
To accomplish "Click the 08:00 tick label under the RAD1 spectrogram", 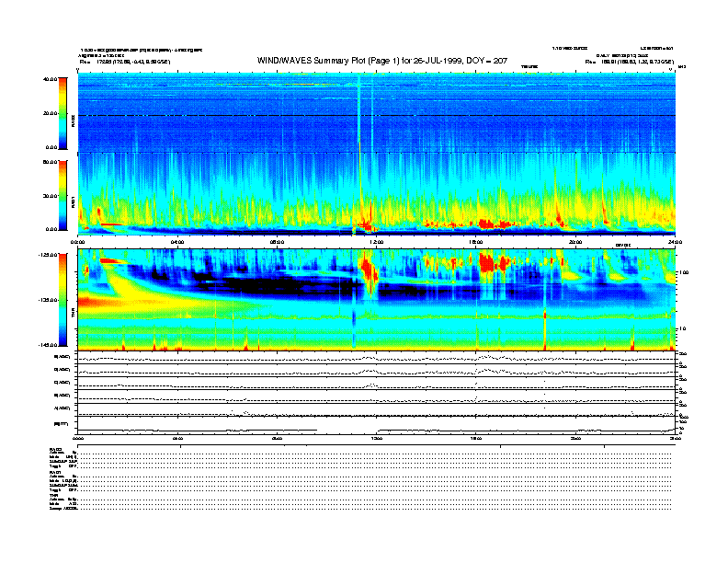I will (x=277, y=242).
